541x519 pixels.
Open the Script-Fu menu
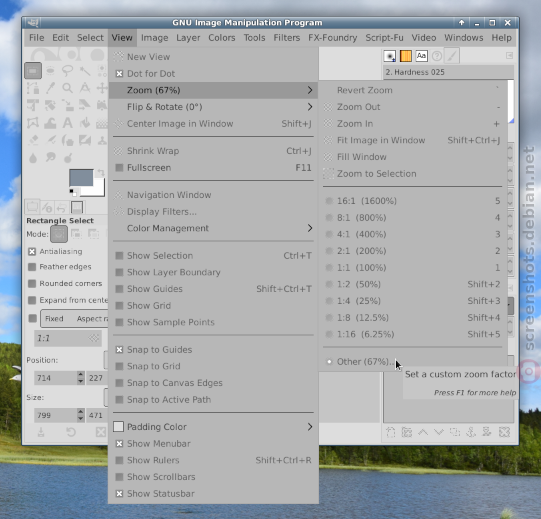(384, 38)
